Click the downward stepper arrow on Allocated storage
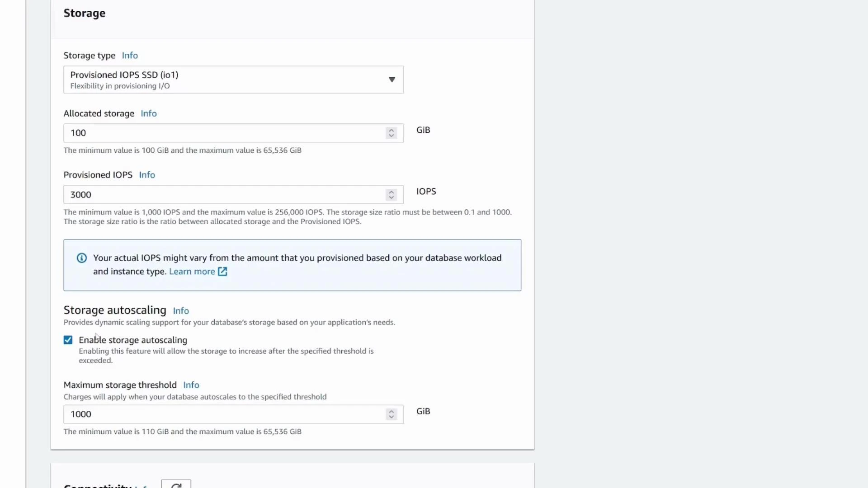The image size is (868, 488). tap(391, 136)
